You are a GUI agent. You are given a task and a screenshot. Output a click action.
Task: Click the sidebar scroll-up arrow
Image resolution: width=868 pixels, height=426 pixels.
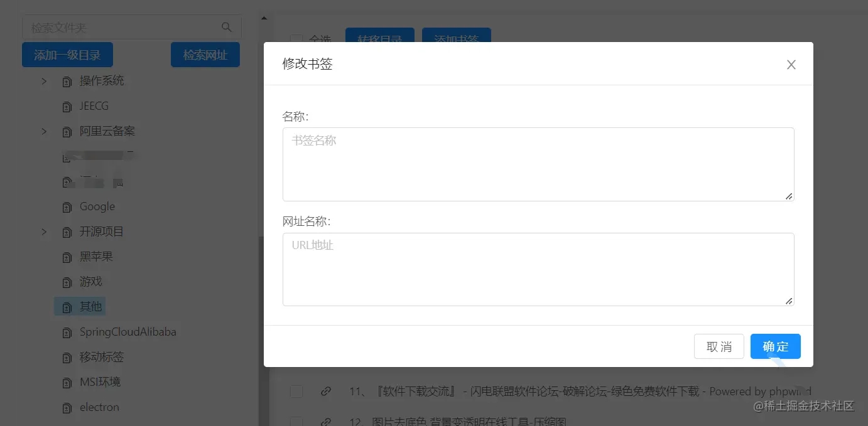click(264, 18)
